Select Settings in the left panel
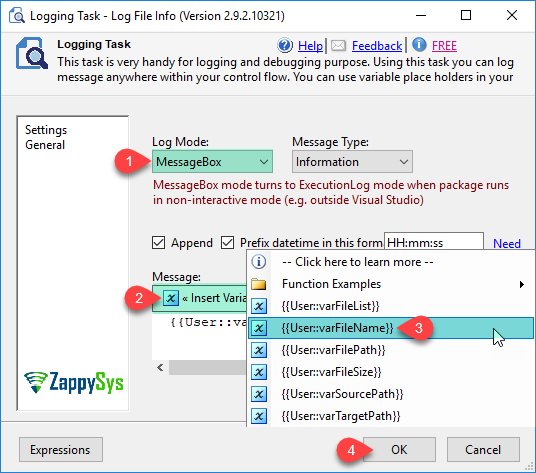This screenshot has width=536, height=473. pyautogui.click(x=46, y=130)
